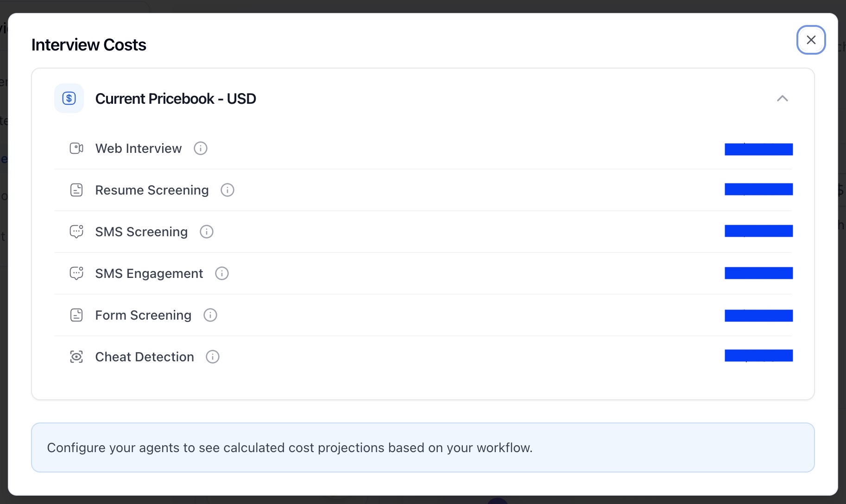View info icon beside SMS Screening
Image resolution: width=846 pixels, height=504 pixels.
[207, 232]
